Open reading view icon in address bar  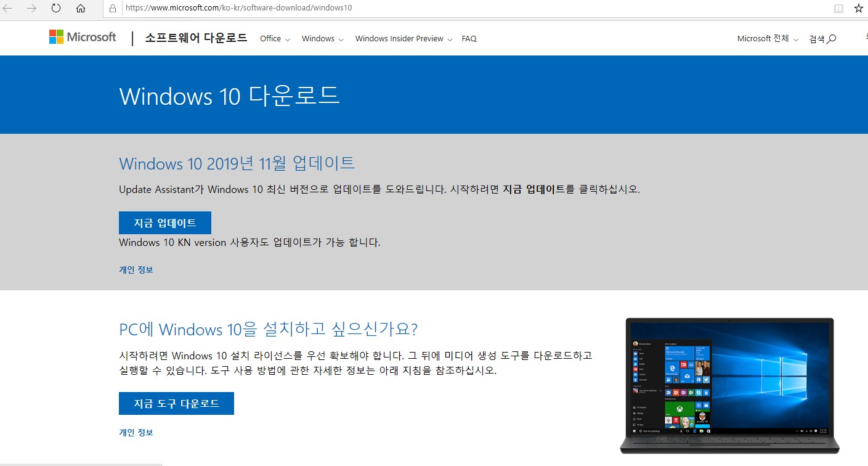(838, 9)
